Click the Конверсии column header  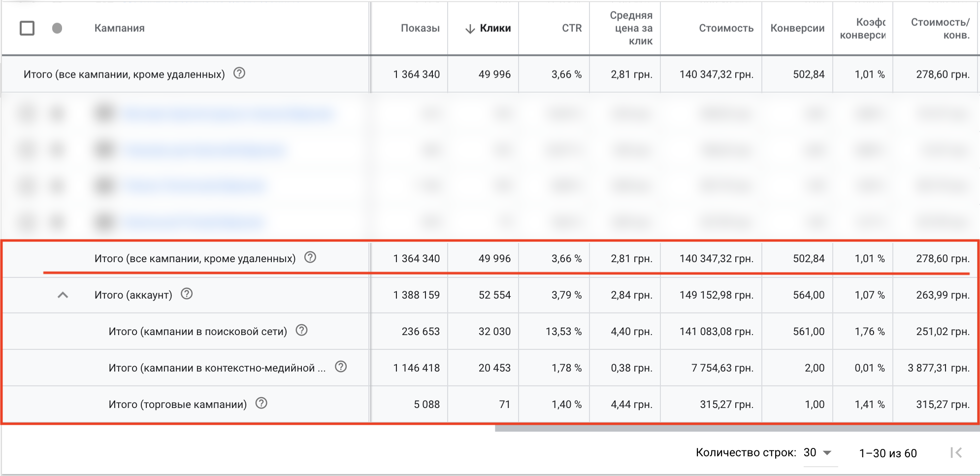click(x=797, y=29)
